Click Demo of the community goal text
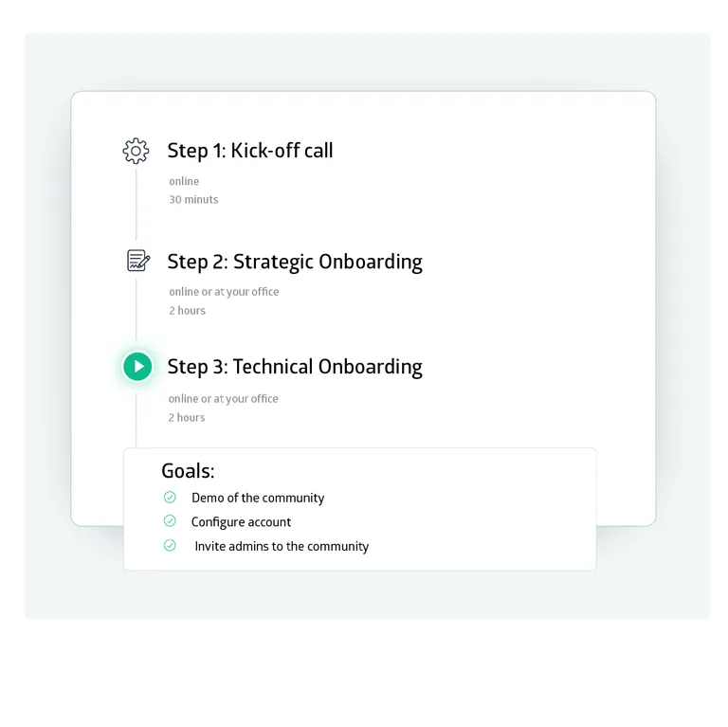Viewport: 728px width, 727px height. (x=258, y=498)
